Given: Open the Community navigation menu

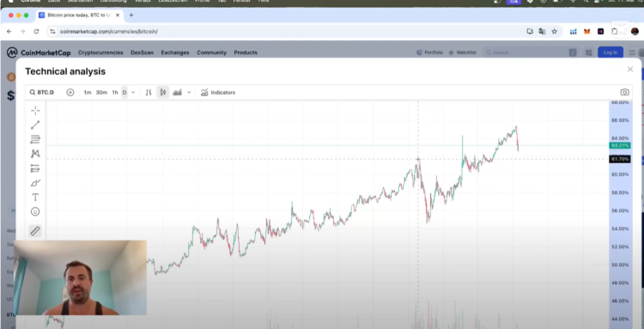Looking at the screenshot, I should pyautogui.click(x=211, y=52).
